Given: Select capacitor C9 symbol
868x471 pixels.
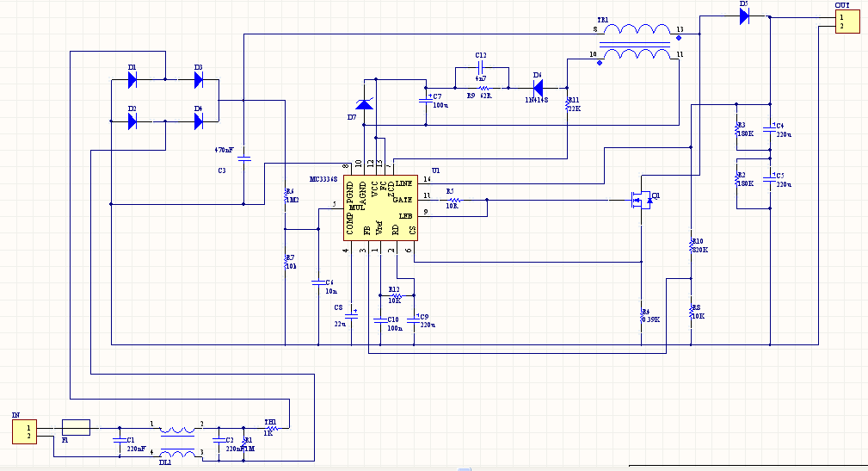Looking at the screenshot, I should pyautogui.click(x=414, y=319).
